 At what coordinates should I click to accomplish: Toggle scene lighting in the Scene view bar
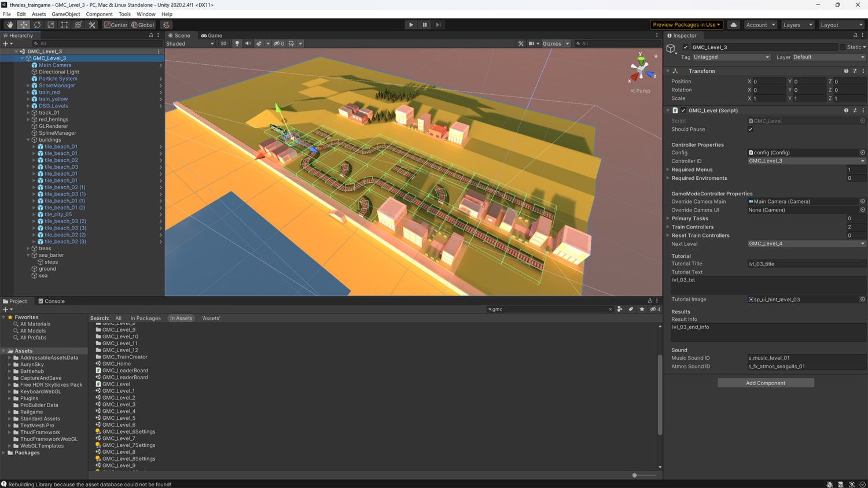237,43
